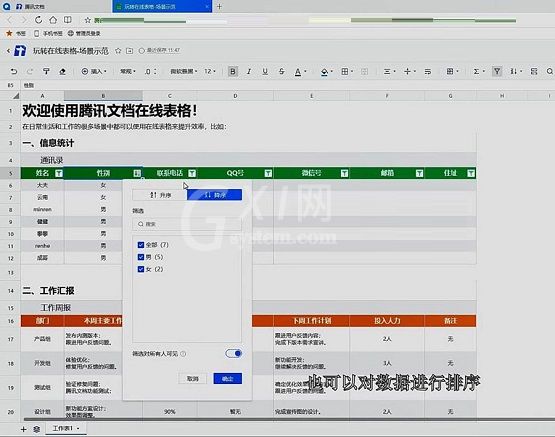Add a new sheet with plus icon
This screenshot has width=555, height=437.
pyautogui.click(x=24, y=429)
